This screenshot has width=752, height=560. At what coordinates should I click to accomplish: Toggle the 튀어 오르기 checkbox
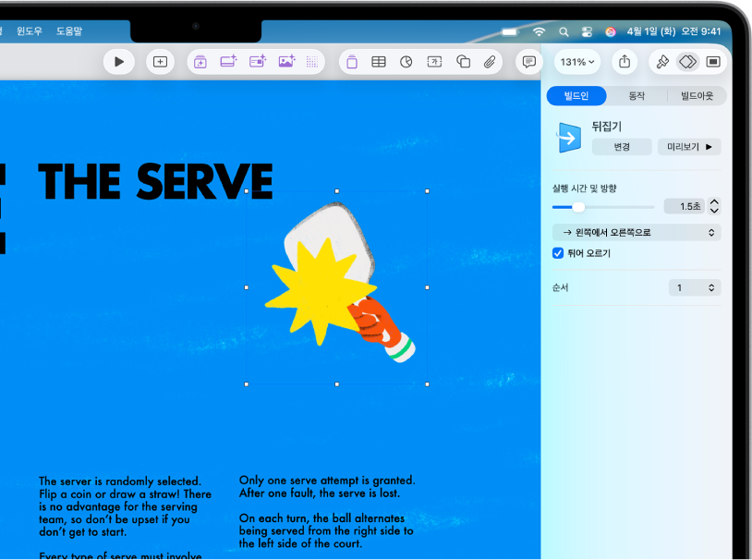pos(558,253)
